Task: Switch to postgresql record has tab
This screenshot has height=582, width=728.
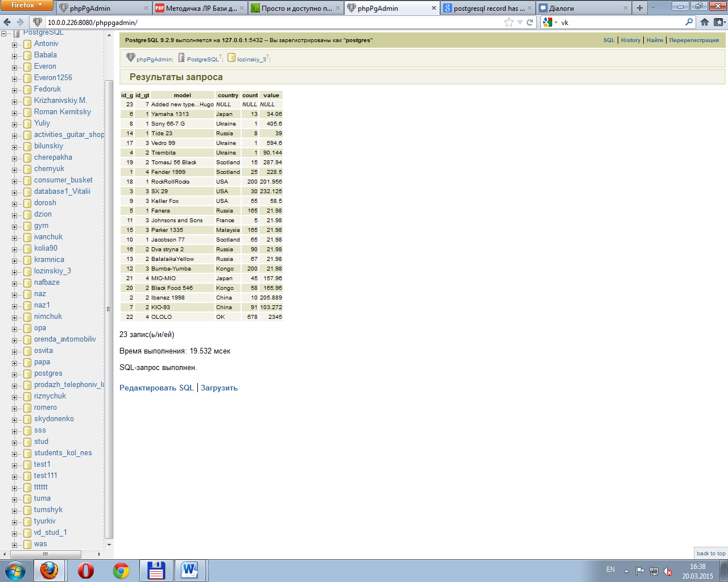Action: [488, 8]
